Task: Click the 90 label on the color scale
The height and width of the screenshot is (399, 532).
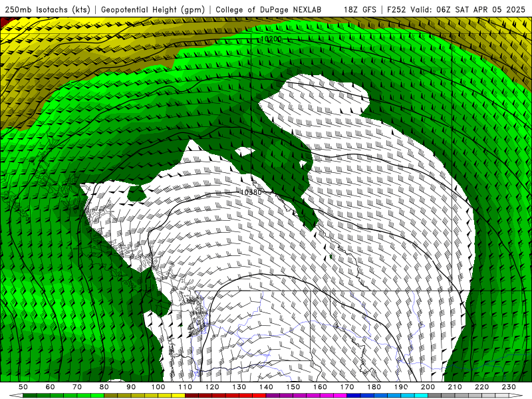Action: (131, 387)
